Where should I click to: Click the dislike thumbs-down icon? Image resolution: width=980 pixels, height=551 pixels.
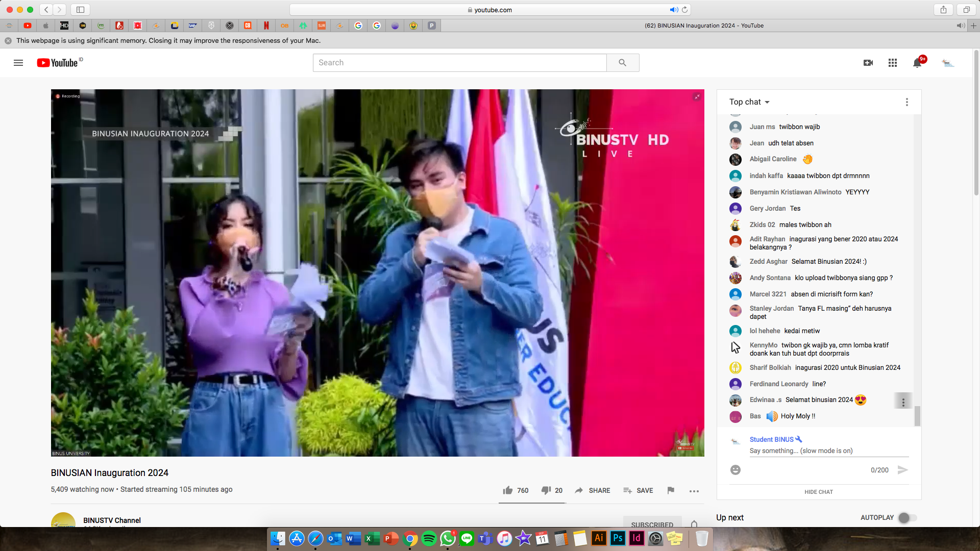click(546, 490)
